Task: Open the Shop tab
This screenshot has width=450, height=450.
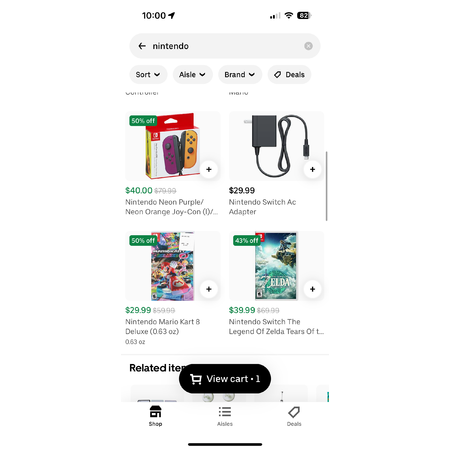Action: pyautogui.click(x=155, y=416)
